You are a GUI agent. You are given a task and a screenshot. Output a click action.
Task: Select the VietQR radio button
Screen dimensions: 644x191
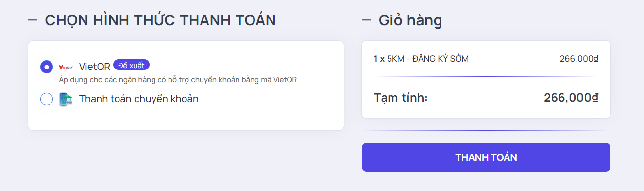[47, 67]
